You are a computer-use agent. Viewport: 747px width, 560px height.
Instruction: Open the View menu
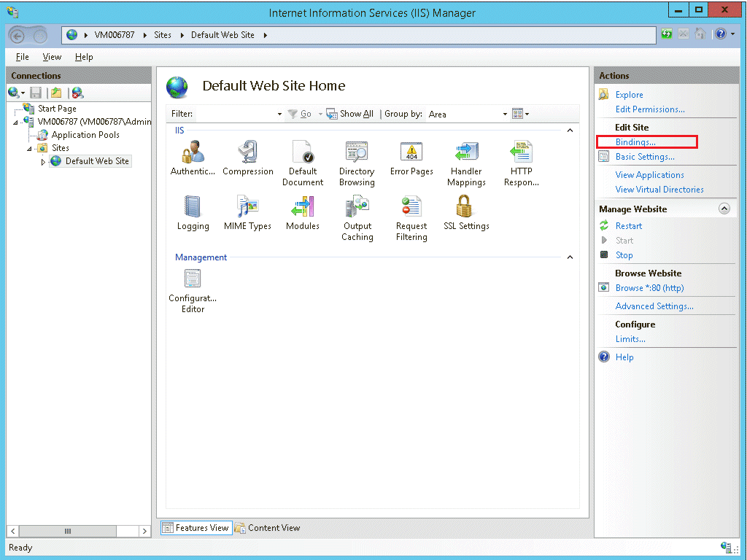(x=52, y=57)
